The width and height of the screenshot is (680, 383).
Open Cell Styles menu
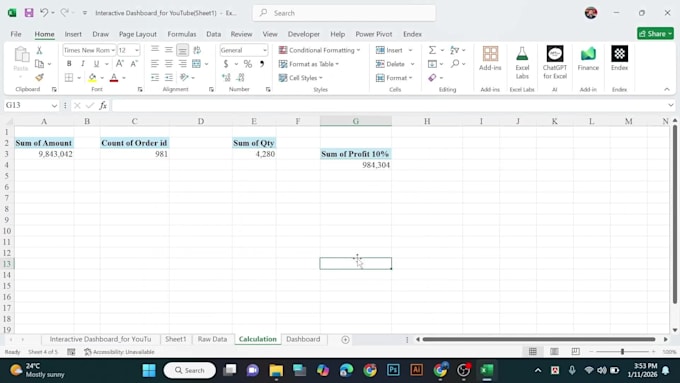301,78
